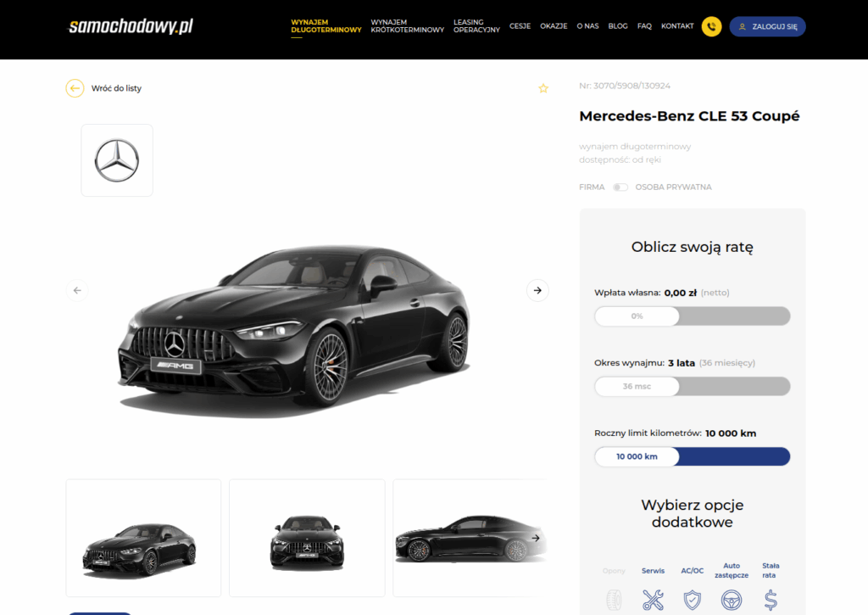Adjust the Wpłata własna slider
The image size is (868, 615).
pyautogui.click(x=637, y=316)
